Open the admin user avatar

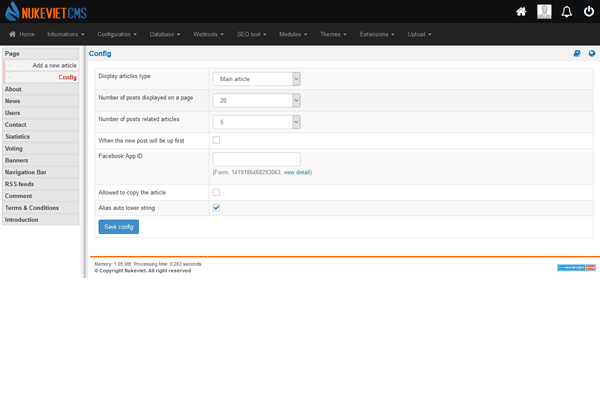pyautogui.click(x=544, y=12)
